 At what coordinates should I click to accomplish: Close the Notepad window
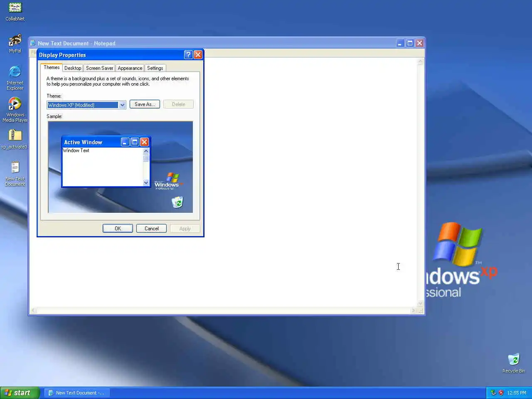coord(419,43)
